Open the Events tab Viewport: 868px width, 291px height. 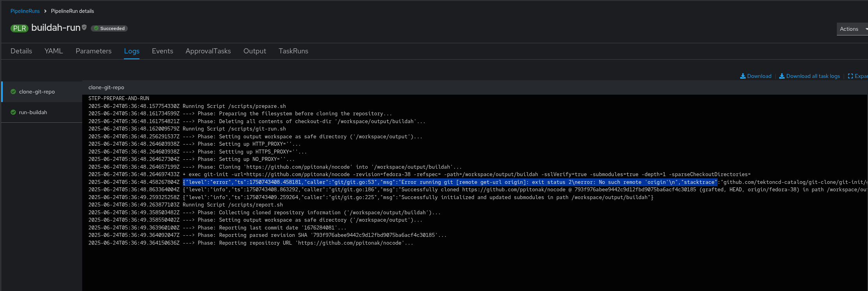(162, 51)
